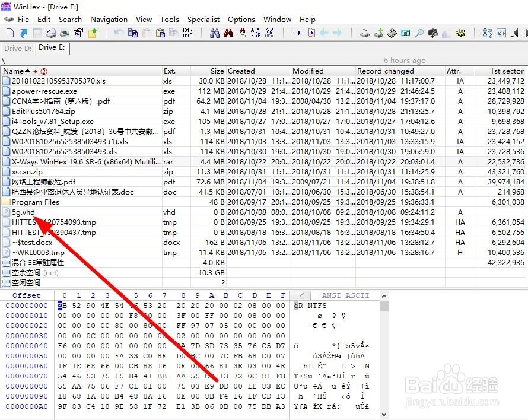Click the Save Sectors floppy disk icon
Screen dimensions: 528x420
[37, 33]
